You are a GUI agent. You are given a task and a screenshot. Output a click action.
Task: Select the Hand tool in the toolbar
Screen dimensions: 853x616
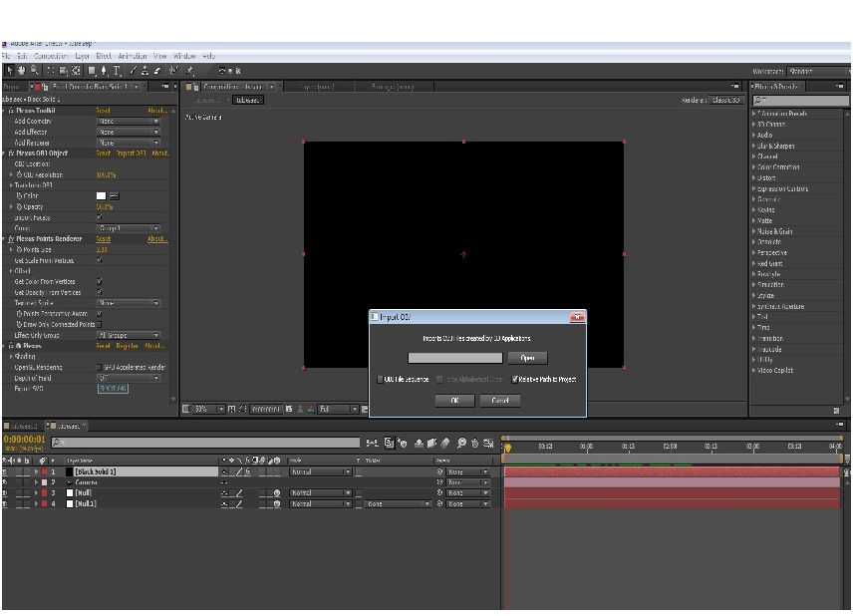pyautogui.click(x=22, y=70)
